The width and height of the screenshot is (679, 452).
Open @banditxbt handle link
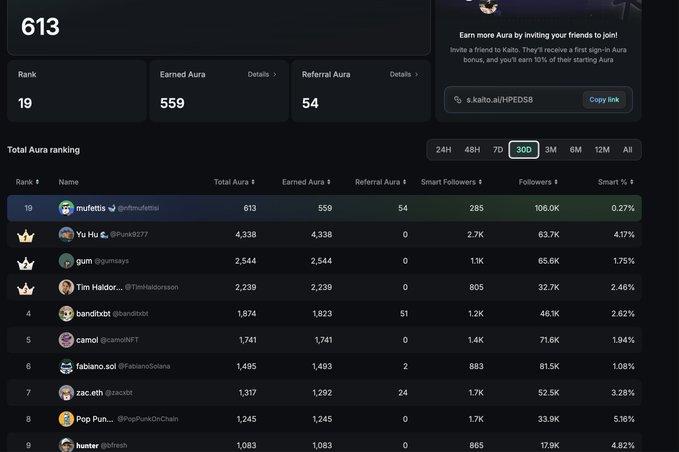130,314
